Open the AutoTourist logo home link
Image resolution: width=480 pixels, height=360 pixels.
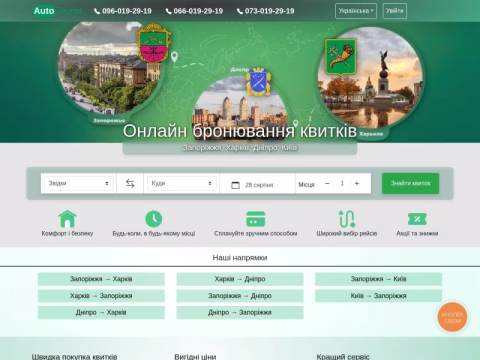point(57,11)
